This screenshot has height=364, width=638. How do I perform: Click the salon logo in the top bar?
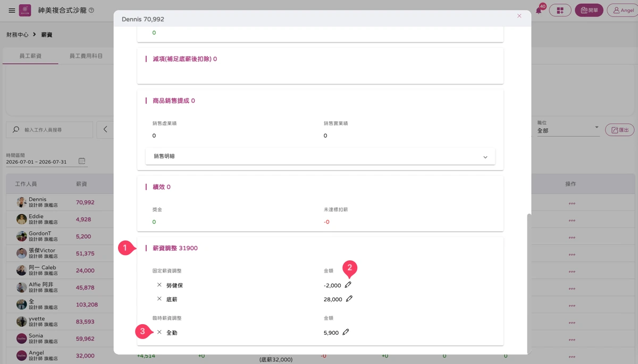click(25, 10)
